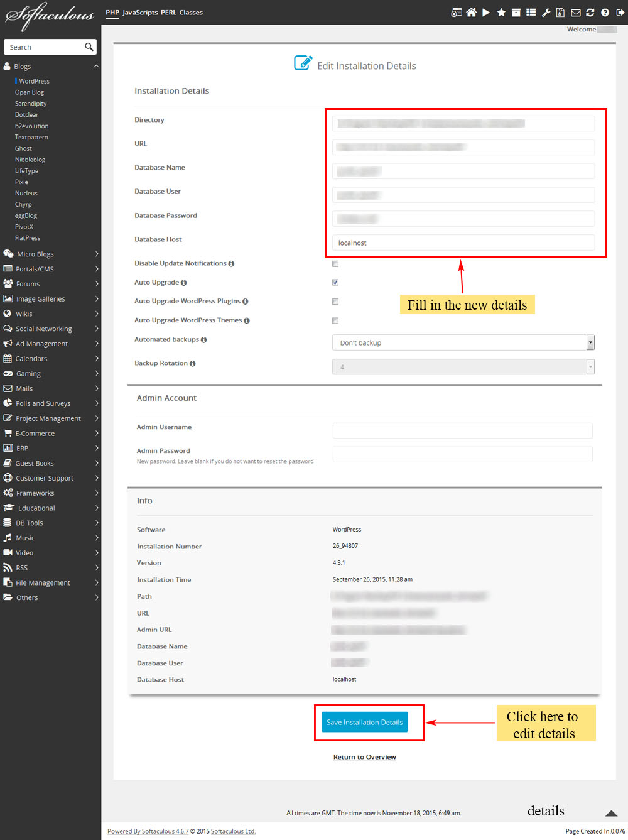Image resolution: width=628 pixels, height=840 pixels.
Task: Click the Database Host field
Action: [x=463, y=243]
